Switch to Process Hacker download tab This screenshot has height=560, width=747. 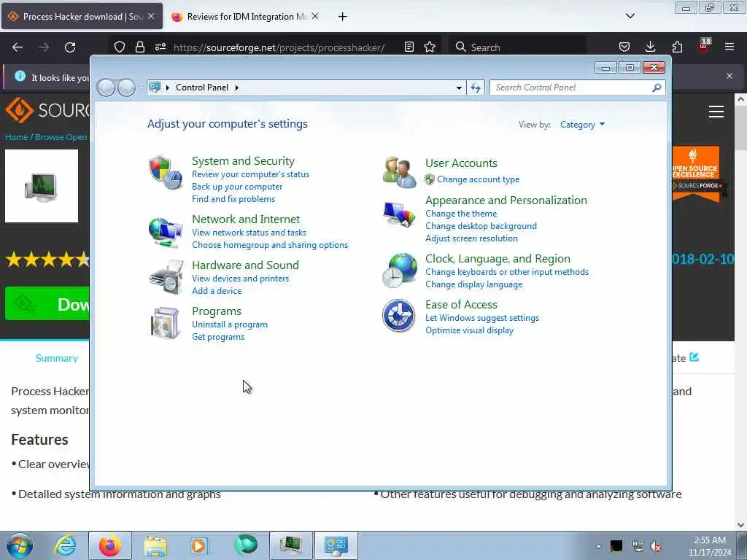82,16
